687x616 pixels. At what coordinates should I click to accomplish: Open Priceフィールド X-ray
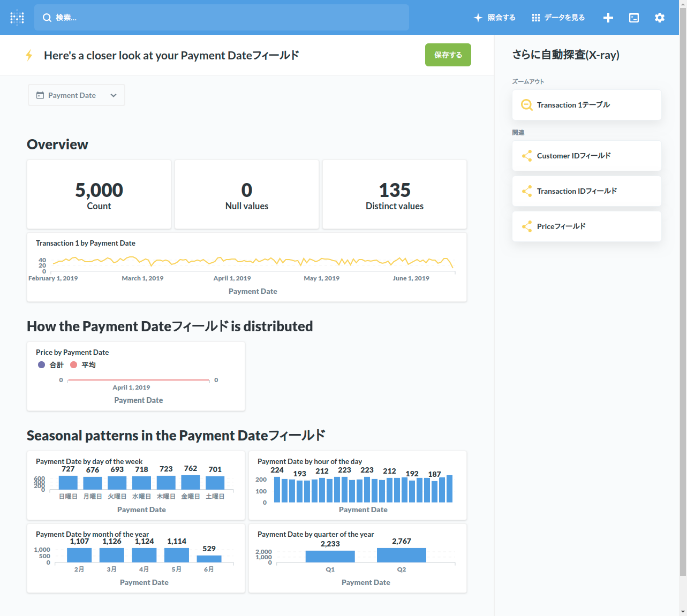click(587, 226)
